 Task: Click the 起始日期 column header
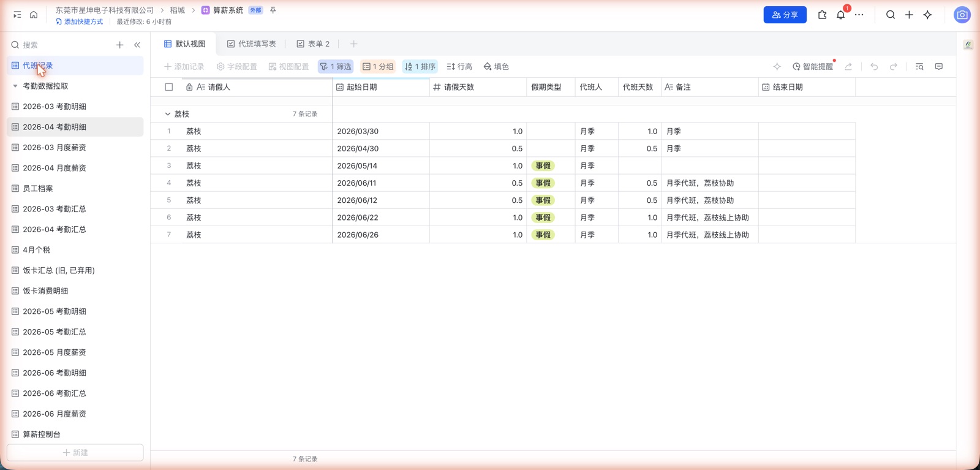[381, 87]
